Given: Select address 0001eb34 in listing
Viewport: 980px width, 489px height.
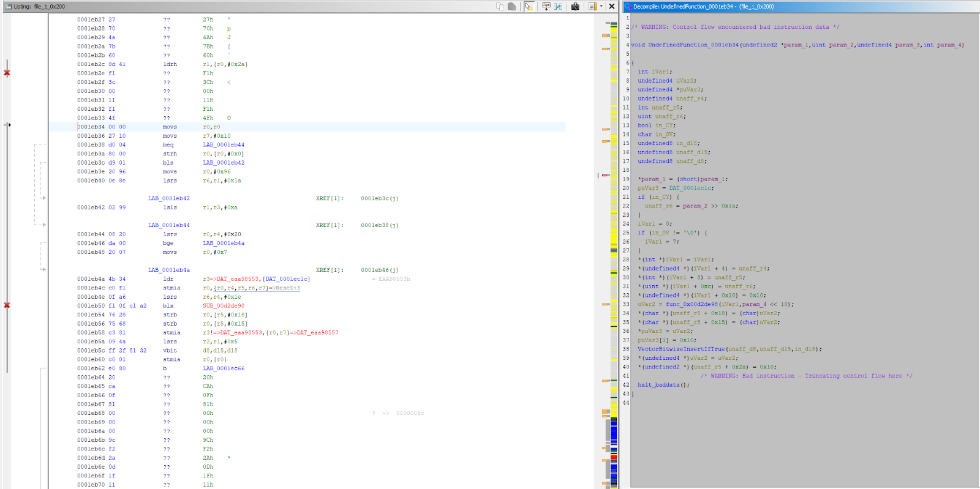Looking at the screenshot, I should pos(91,127).
